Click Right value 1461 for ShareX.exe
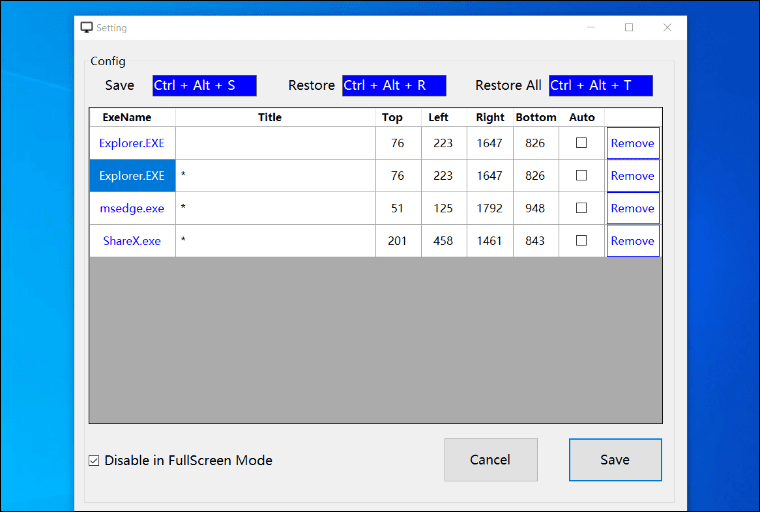Image resolution: width=760 pixels, height=512 pixels. tap(490, 240)
